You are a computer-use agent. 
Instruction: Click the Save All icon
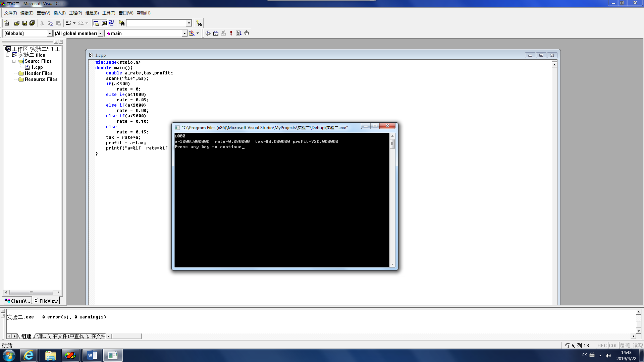32,23
